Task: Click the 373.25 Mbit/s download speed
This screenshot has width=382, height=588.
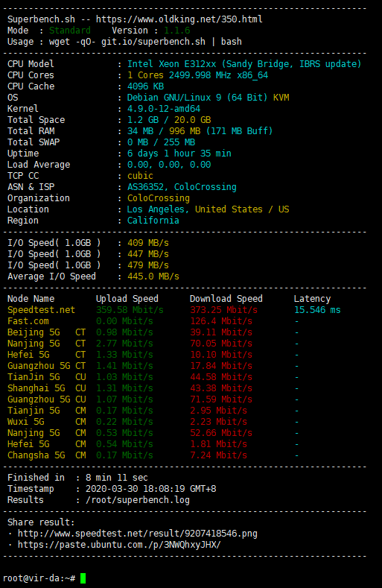Action: (x=224, y=310)
